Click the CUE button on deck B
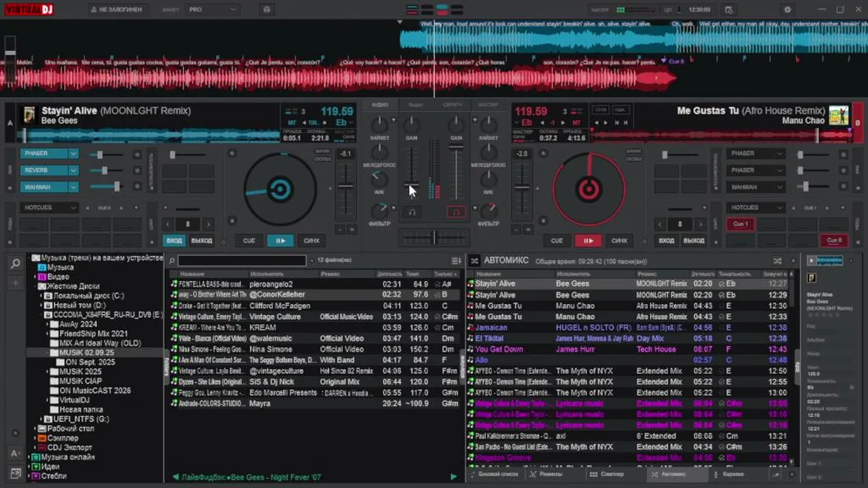Screen dimensions: 868x488 pyautogui.click(x=557, y=240)
